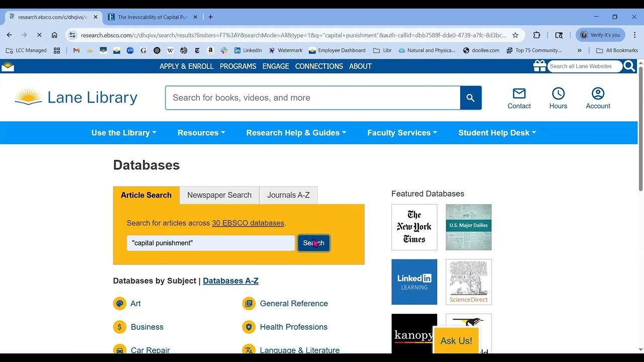Open the Language & Literature subject link

300,350
